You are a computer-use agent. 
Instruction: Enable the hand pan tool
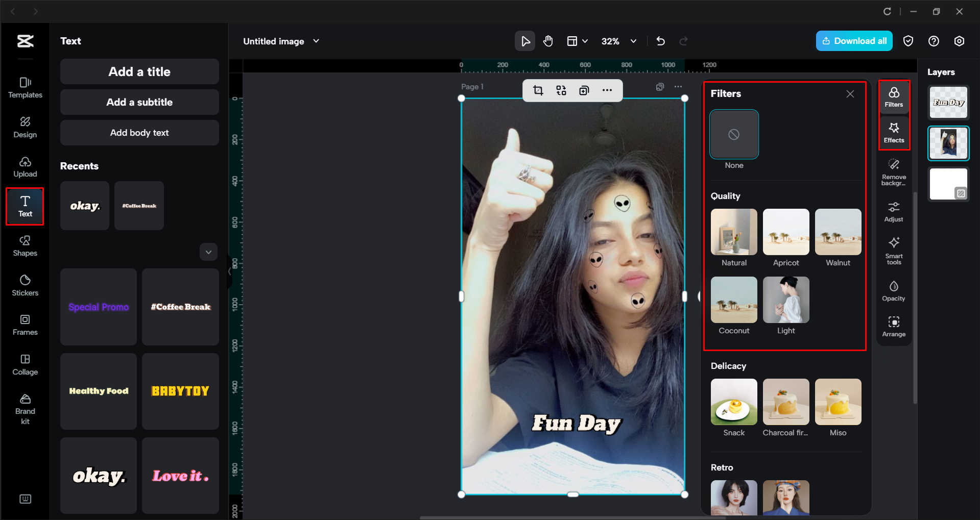pos(548,41)
